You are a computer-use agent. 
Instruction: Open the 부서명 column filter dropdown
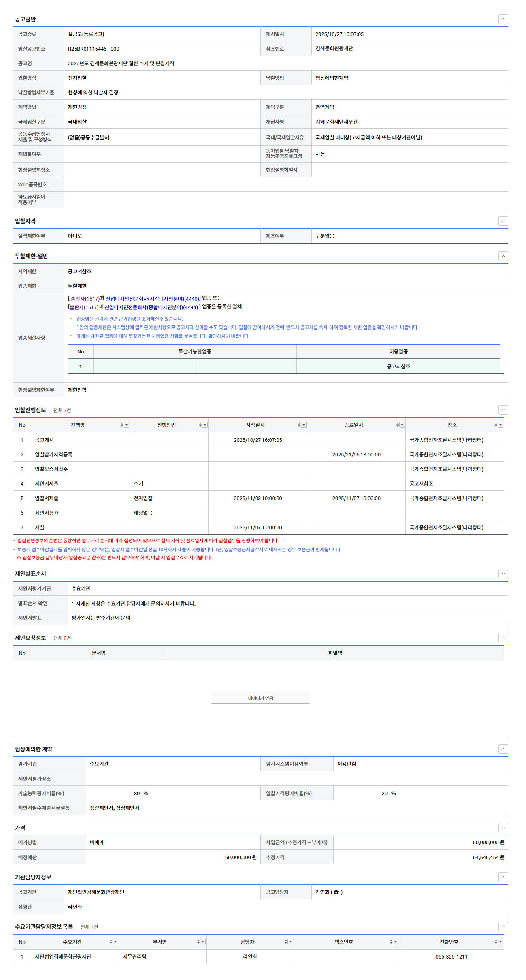point(203,942)
